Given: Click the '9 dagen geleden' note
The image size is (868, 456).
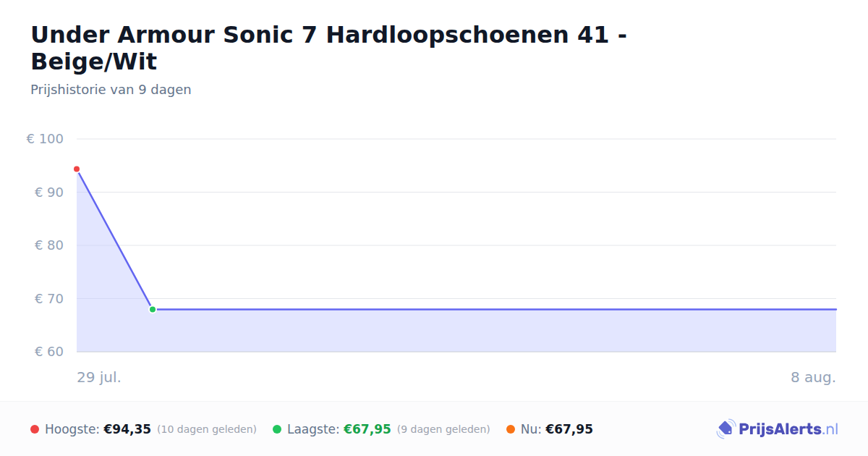Looking at the screenshot, I should pyautogui.click(x=443, y=429).
